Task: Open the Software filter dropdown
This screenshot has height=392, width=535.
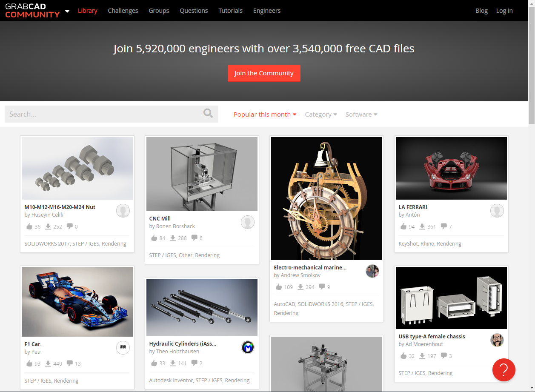Action: pyautogui.click(x=361, y=114)
